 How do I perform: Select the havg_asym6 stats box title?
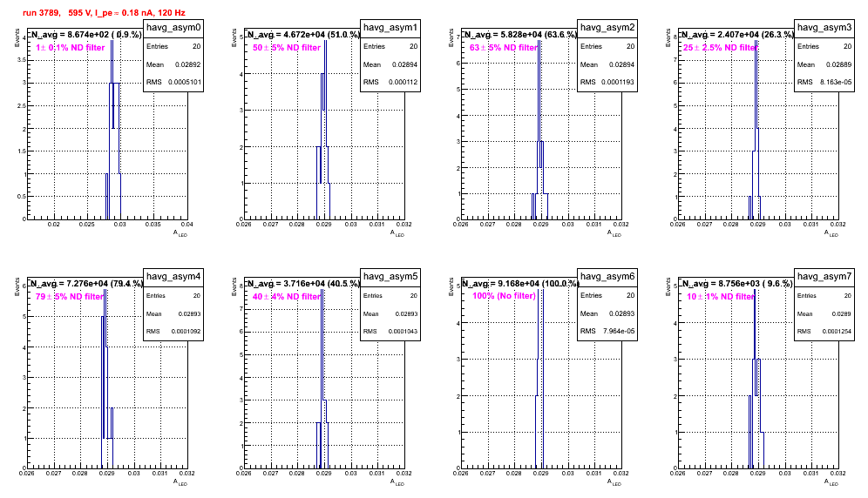607,277
